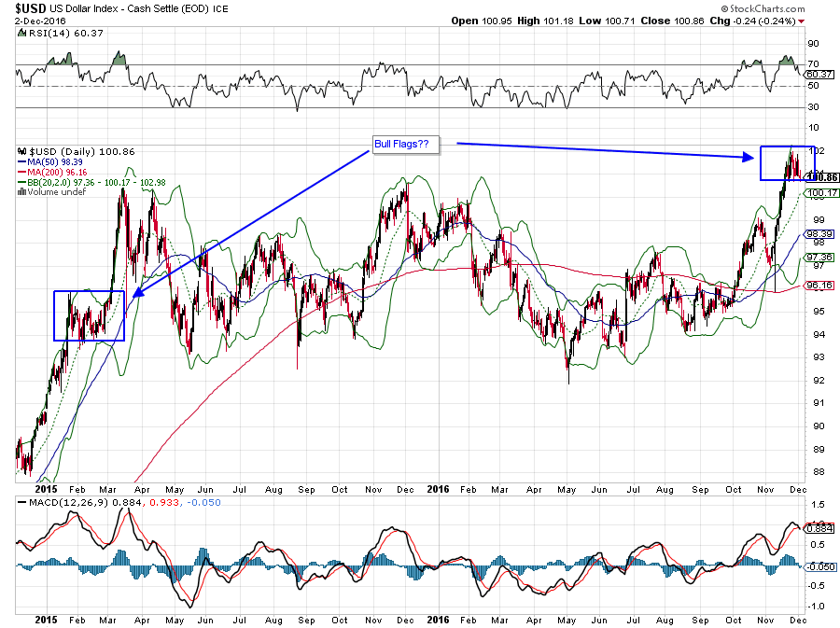Click the 60.37 RSI value tag

tap(819, 75)
